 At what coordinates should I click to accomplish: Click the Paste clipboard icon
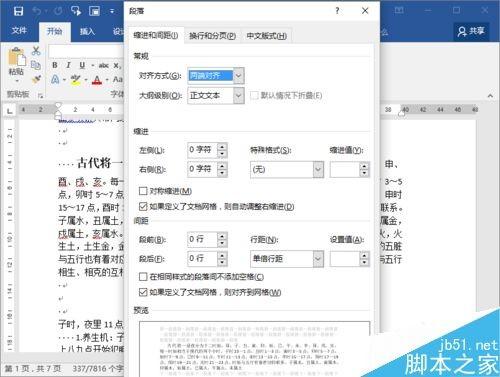pyautogui.click(x=17, y=57)
